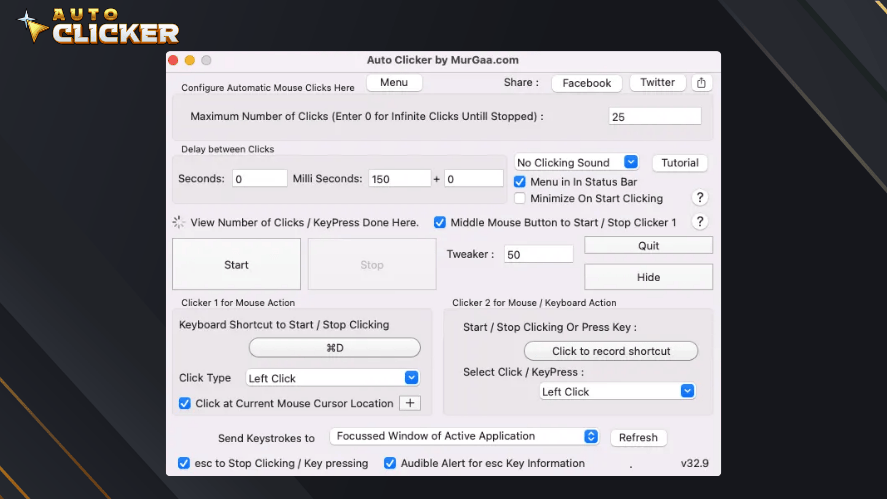
Task: Click the View Number of Clicks / KeyPress text
Action: [304, 222]
